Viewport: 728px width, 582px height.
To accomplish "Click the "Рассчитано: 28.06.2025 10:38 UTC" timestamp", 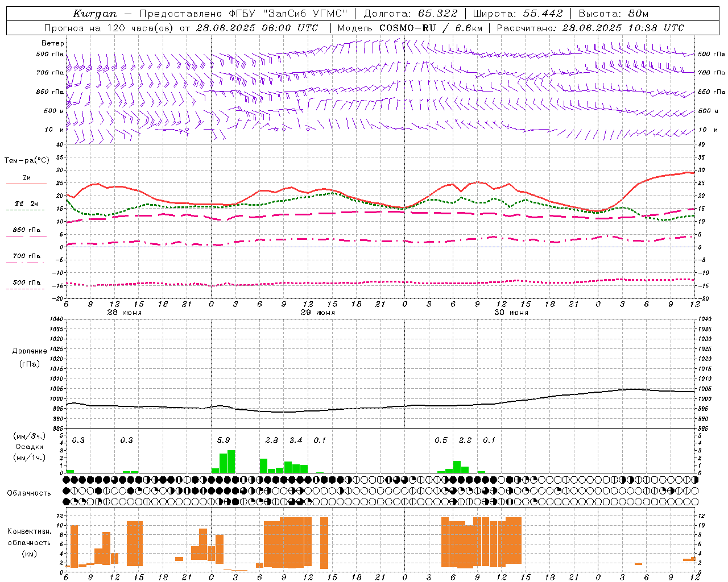I will (590, 28).
